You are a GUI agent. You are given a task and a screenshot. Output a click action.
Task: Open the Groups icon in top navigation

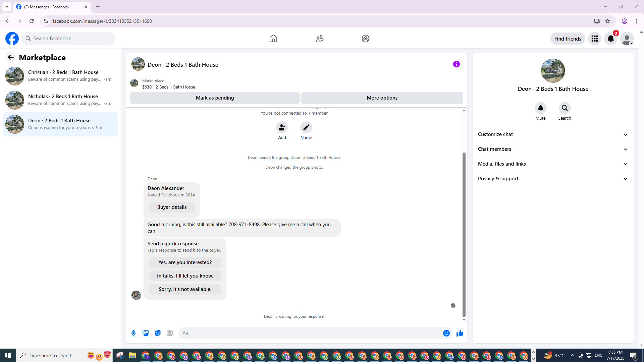pos(366,39)
